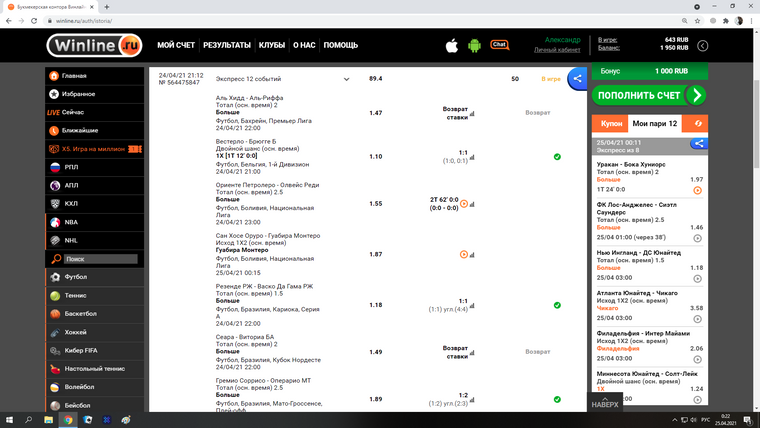
Task: Click the page vertical scrollbar
Action: [756, 125]
